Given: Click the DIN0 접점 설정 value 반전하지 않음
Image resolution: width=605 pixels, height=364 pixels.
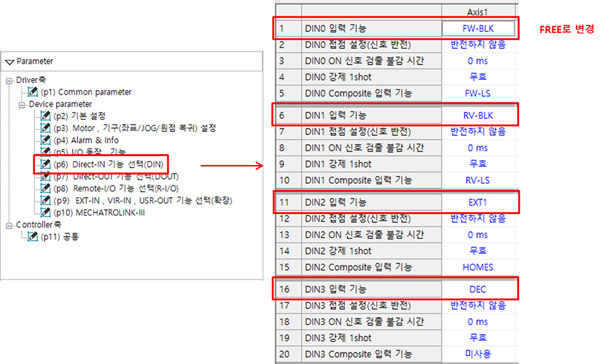Looking at the screenshot, I should (x=478, y=45).
